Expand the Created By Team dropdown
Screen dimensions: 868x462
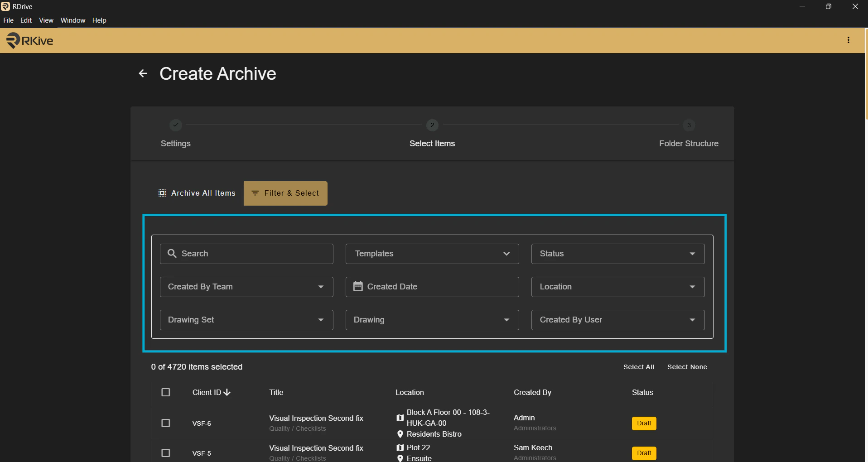point(246,287)
